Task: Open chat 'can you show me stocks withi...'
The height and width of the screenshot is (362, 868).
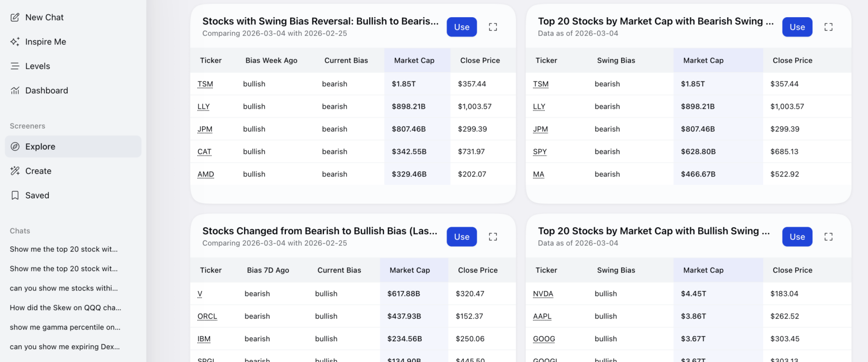Action: coord(64,288)
